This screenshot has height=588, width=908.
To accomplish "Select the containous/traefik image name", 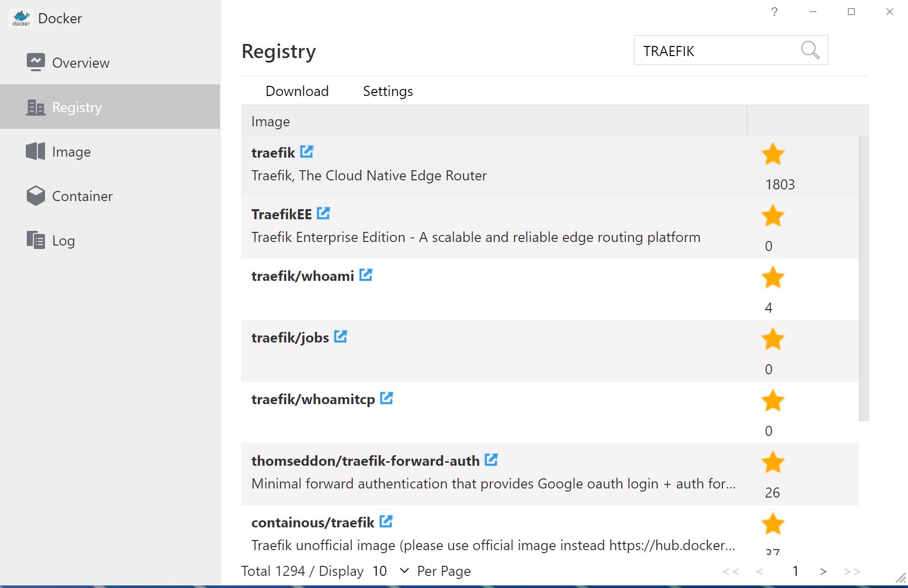I will click(313, 522).
